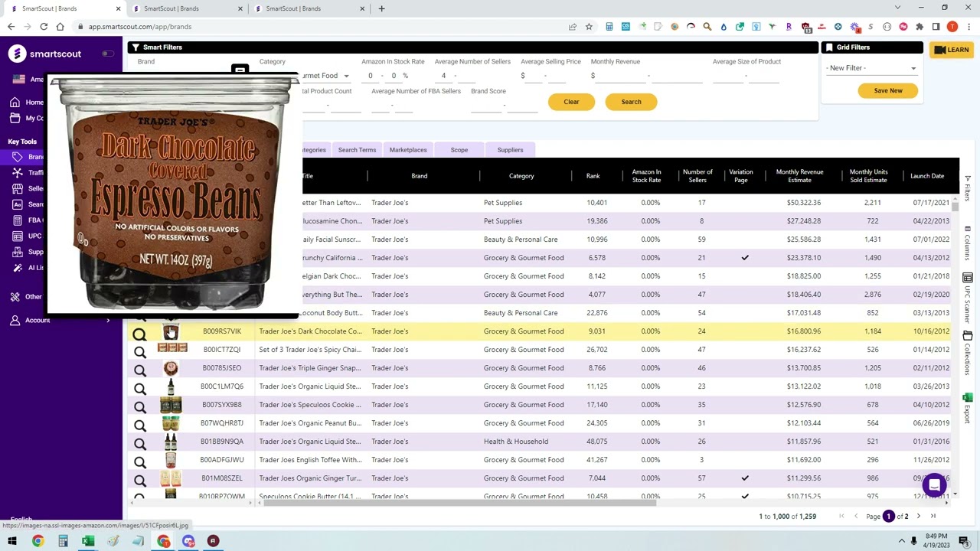Click the magnifier icon for row B00785JSEO
The image size is (980, 551).
coord(139,370)
